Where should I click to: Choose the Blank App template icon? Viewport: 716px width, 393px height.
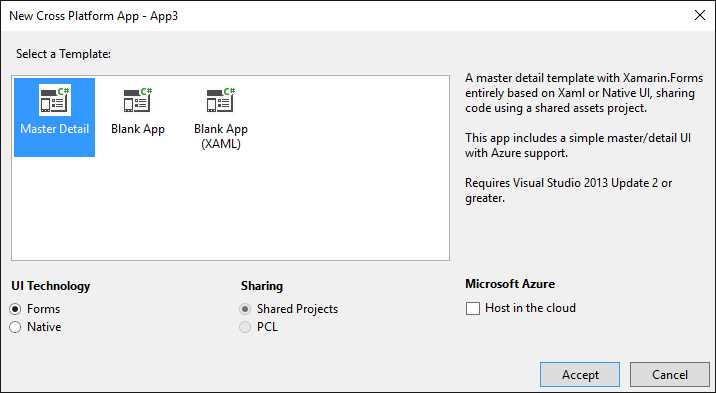(138, 100)
